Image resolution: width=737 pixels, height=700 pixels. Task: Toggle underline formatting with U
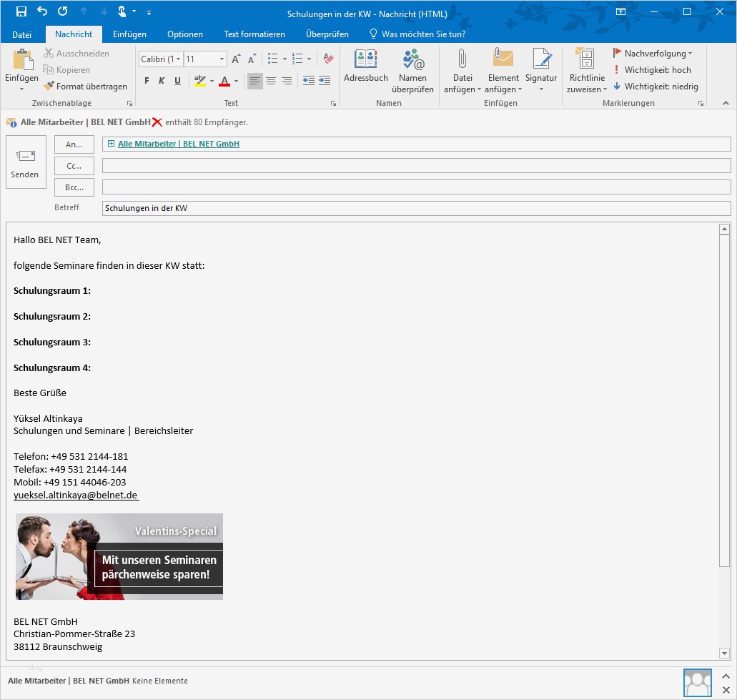tap(177, 81)
